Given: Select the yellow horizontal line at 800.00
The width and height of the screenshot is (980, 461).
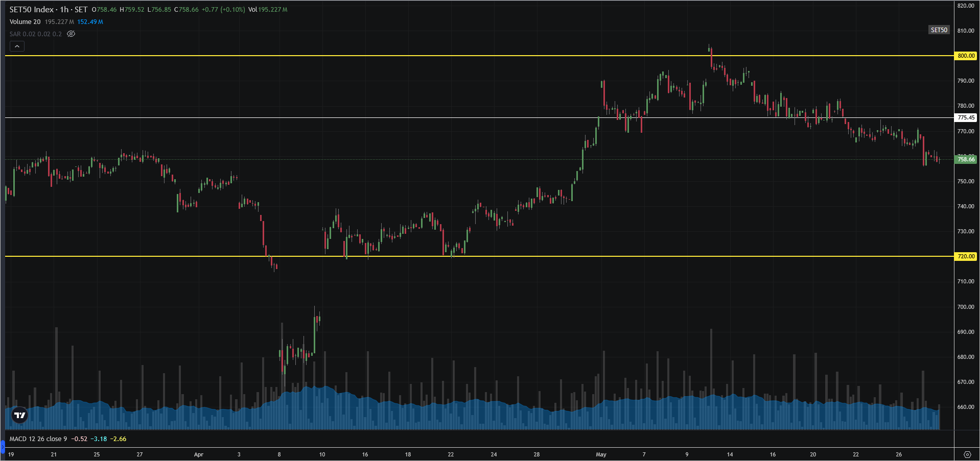Looking at the screenshot, I should 479,56.
